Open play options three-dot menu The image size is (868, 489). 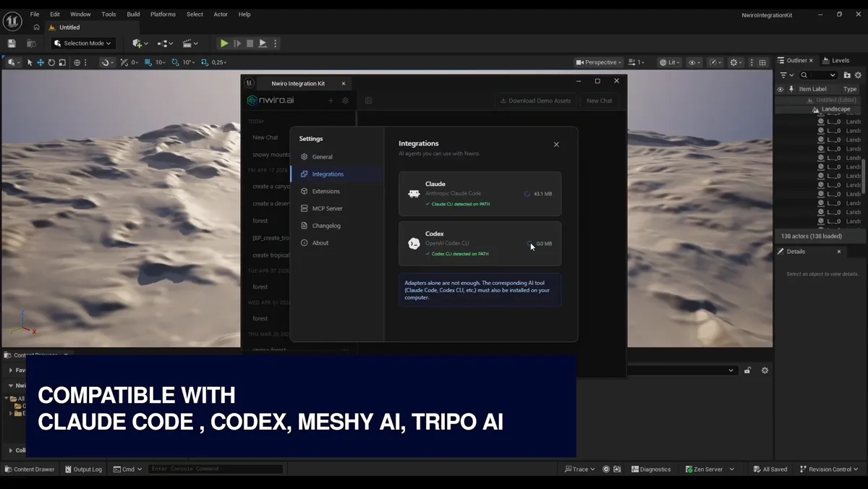[x=276, y=43]
